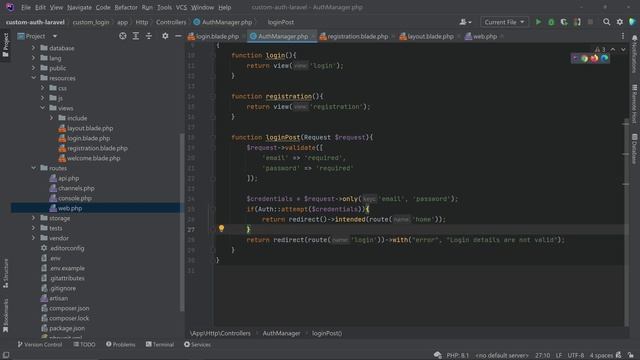Open the Services tool window
The image size is (640, 360).
(197, 344)
